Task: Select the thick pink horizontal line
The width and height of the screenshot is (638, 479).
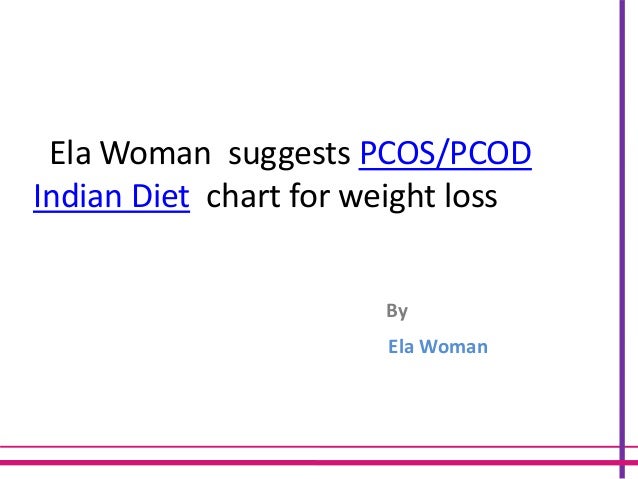Action: click(x=319, y=463)
